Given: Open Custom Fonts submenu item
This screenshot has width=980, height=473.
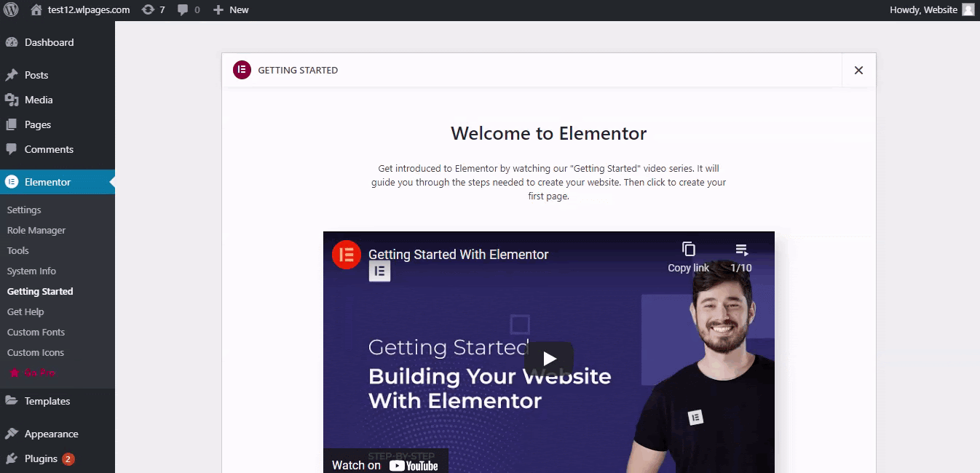Looking at the screenshot, I should click(x=36, y=332).
